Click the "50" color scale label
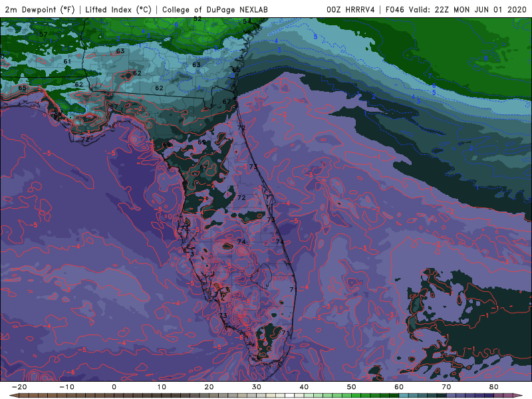 coord(352,387)
